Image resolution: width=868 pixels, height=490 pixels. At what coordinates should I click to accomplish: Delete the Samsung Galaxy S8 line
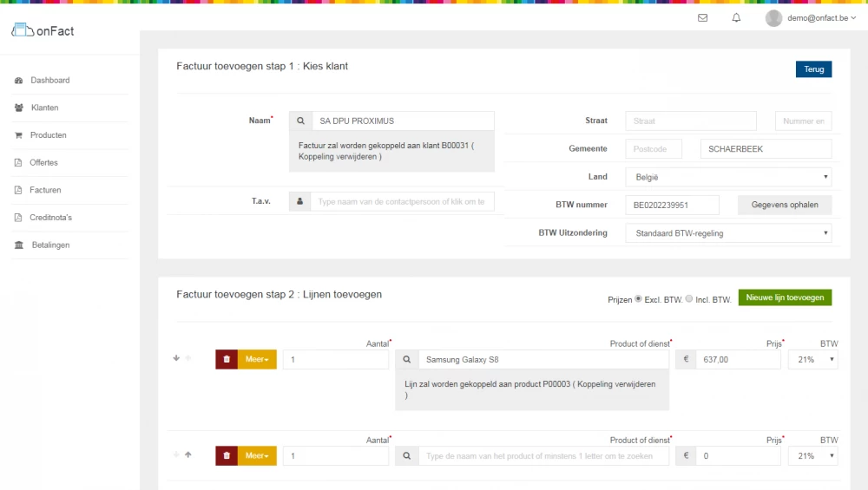point(227,359)
